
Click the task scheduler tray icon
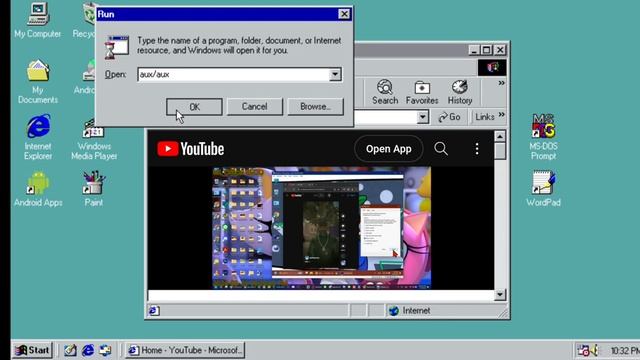coord(583,350)
